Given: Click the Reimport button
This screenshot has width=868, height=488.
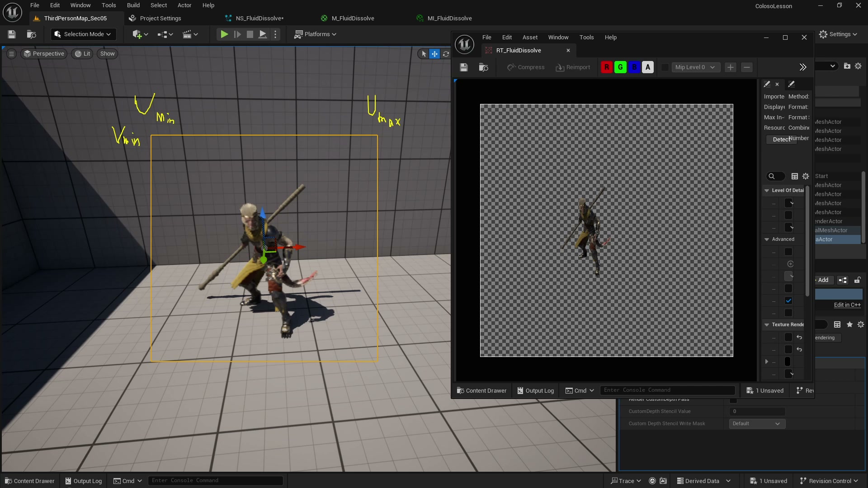Looking at the screenshot, I should 573,67.
